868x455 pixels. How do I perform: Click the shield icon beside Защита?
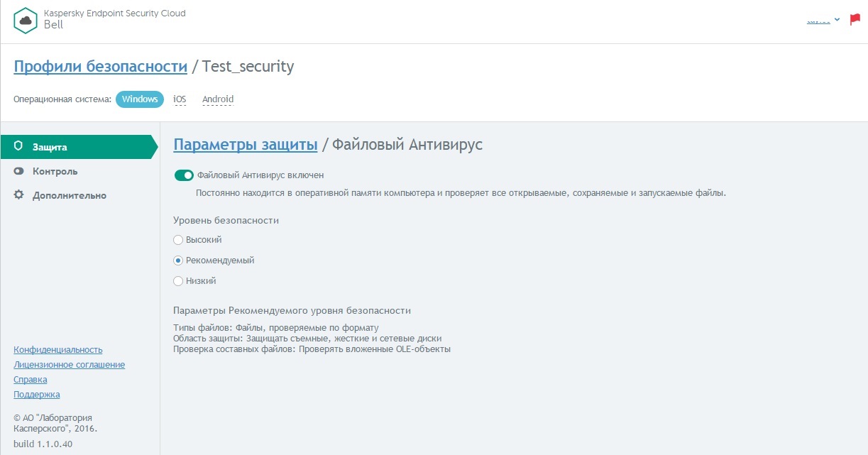(x=18, y=147)
